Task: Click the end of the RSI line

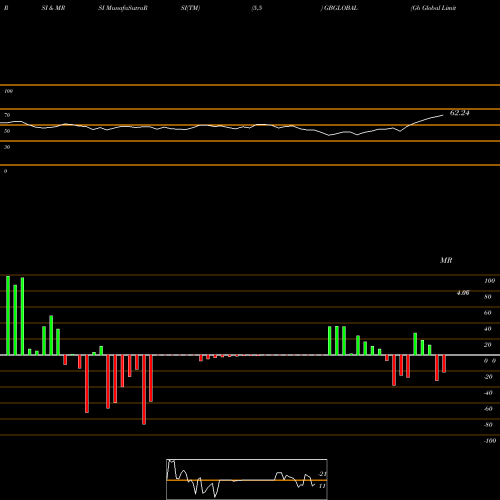Action: (443, 115)
